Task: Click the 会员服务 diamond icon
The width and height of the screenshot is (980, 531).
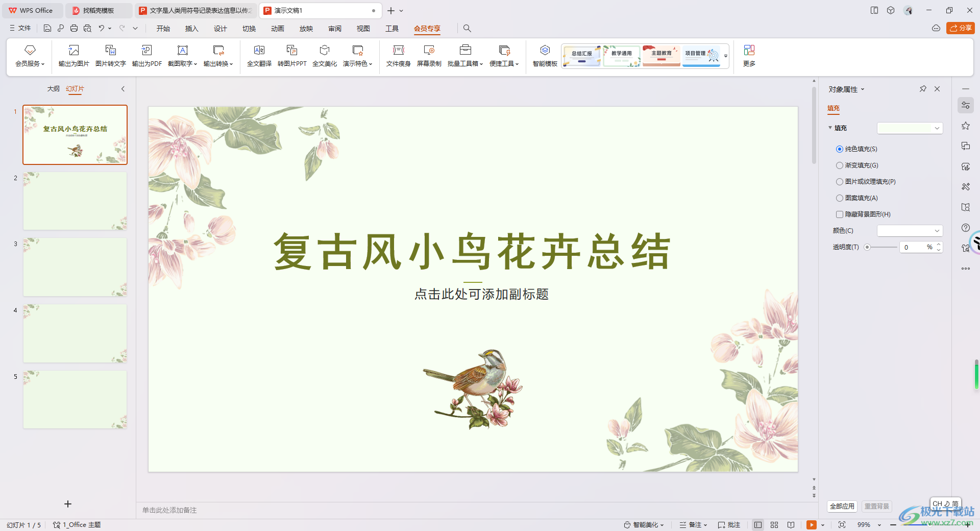Action: pos(30,50)
